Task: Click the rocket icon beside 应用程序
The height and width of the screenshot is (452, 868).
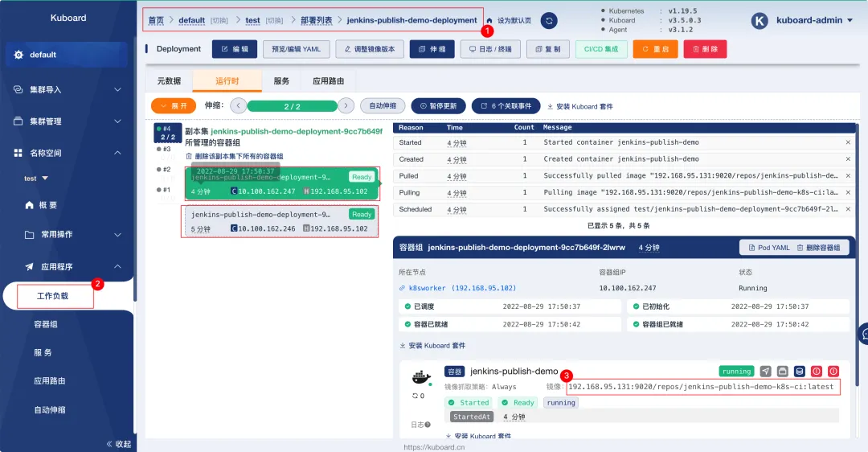Action: (30, 266)
